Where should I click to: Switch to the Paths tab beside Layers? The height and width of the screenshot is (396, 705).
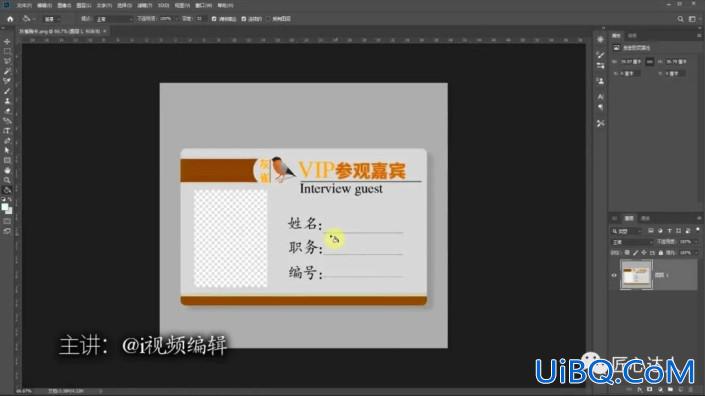tap(645, 218)
